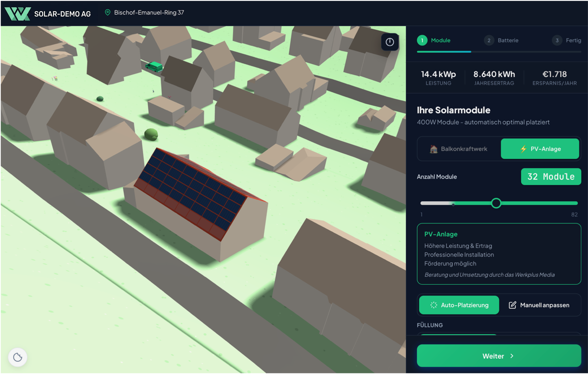Screen dimensions: 588x374
Task: Click the SOLAR-DEMO AG company name
Action: pos(63,14)
